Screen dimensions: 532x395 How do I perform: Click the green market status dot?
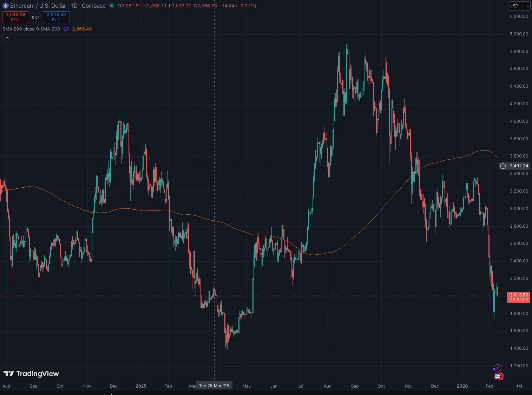pyautogui.click(x=112, y=6)
